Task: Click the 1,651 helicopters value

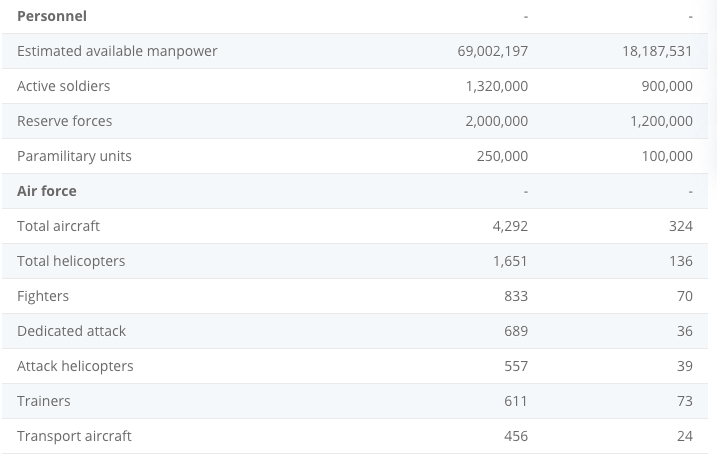Action: [510, 261]
